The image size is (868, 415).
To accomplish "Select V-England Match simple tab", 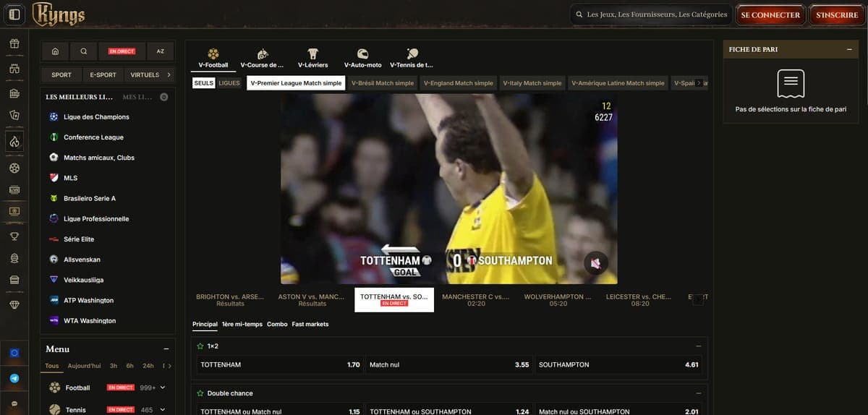I will pos(459,83).
